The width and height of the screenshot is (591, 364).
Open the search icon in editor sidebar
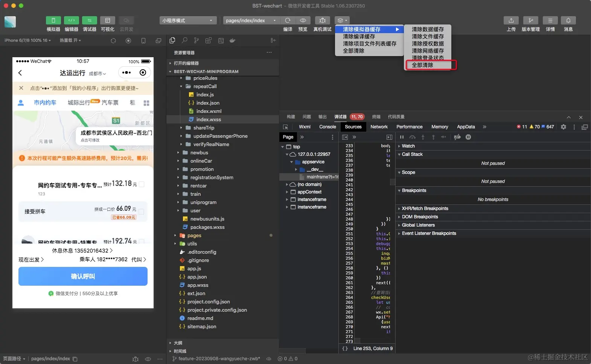pos(184,40)
